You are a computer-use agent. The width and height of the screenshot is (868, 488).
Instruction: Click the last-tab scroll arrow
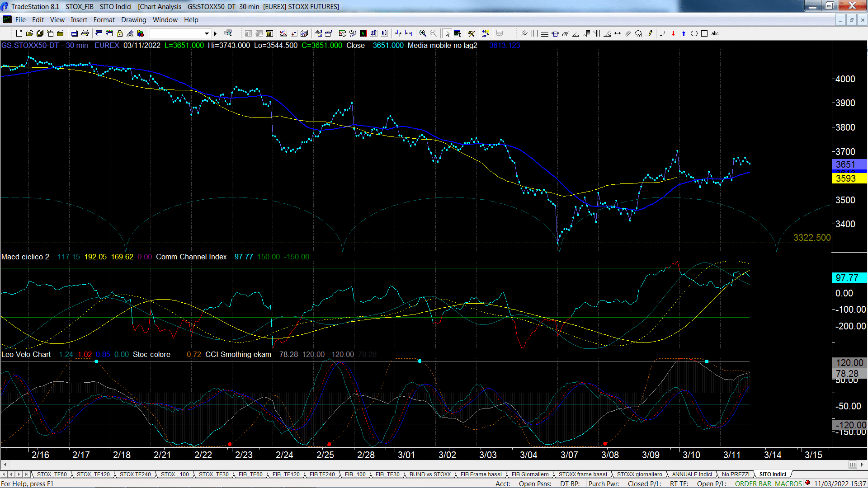[x=27, y=474]
